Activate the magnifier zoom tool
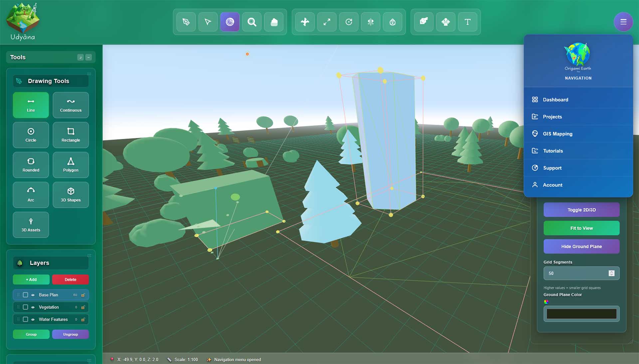 [252, 22]
